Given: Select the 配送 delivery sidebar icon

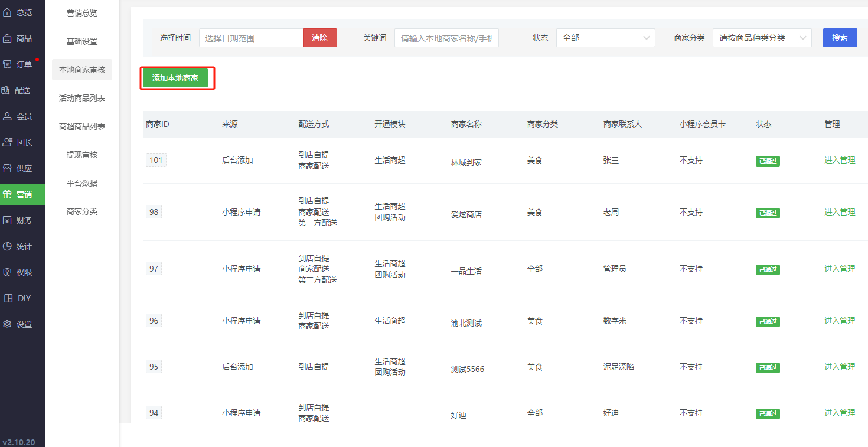Looking at the screenshot, I should click(x=6, y=90).
